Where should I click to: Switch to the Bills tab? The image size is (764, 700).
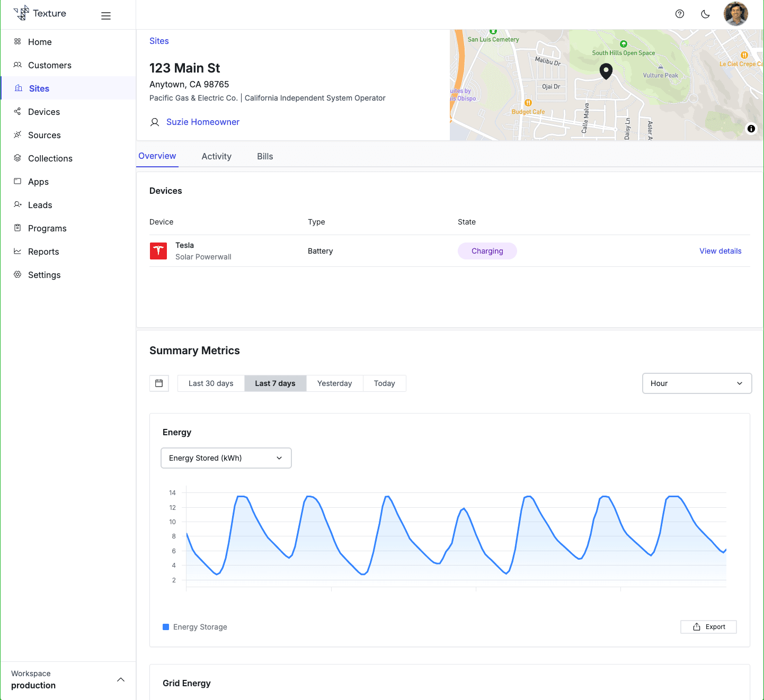[265, 156]
